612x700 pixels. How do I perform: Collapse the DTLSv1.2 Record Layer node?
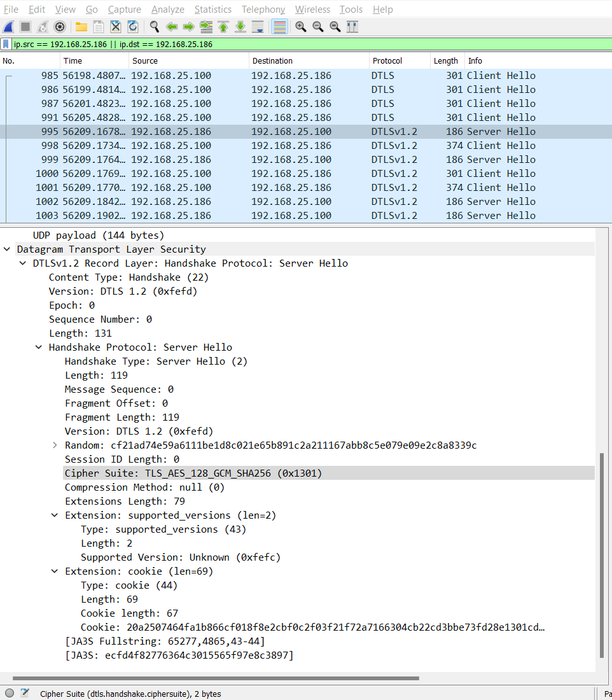[x=23, y=263]
